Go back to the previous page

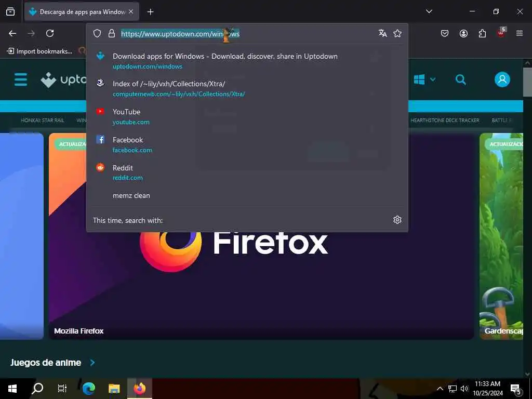tap(12, 33)
